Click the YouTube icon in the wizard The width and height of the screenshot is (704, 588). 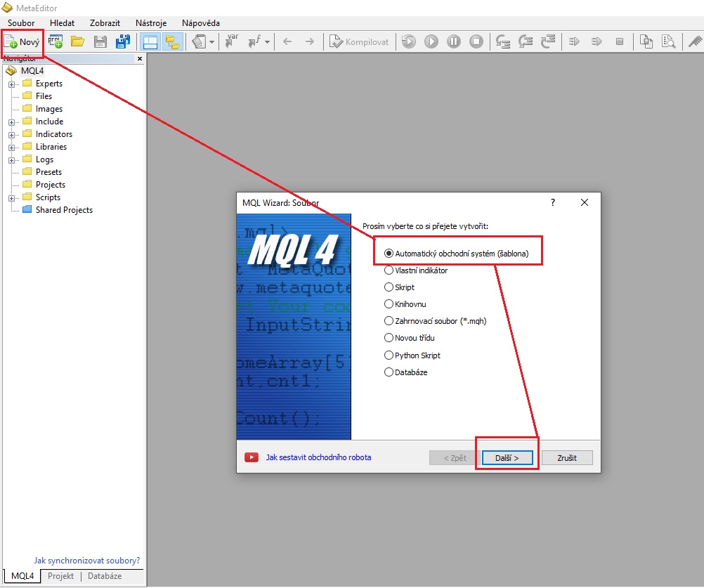[x=251, y=457]
